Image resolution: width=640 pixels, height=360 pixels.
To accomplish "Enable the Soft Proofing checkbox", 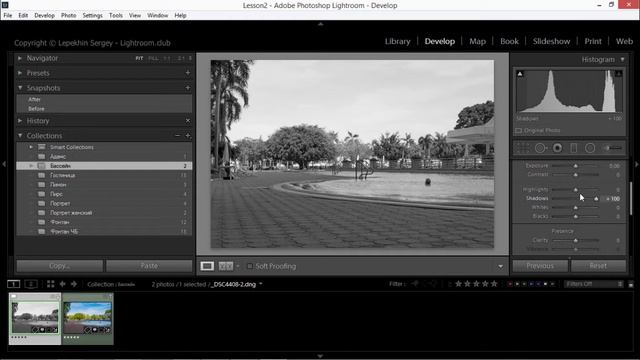I will click(x=250, y=266).
